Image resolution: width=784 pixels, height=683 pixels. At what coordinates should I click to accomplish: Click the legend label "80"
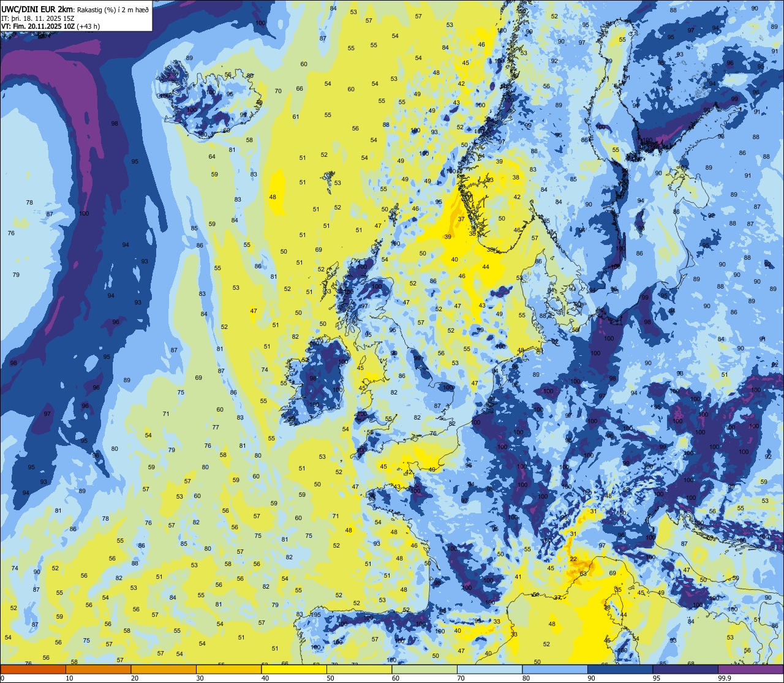tap(526, 678)
